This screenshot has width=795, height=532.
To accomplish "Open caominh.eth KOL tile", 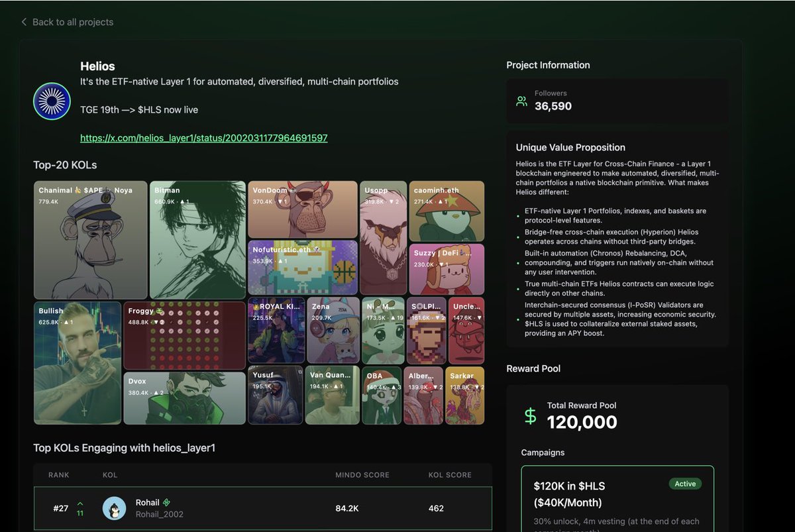I will (447, 211).
